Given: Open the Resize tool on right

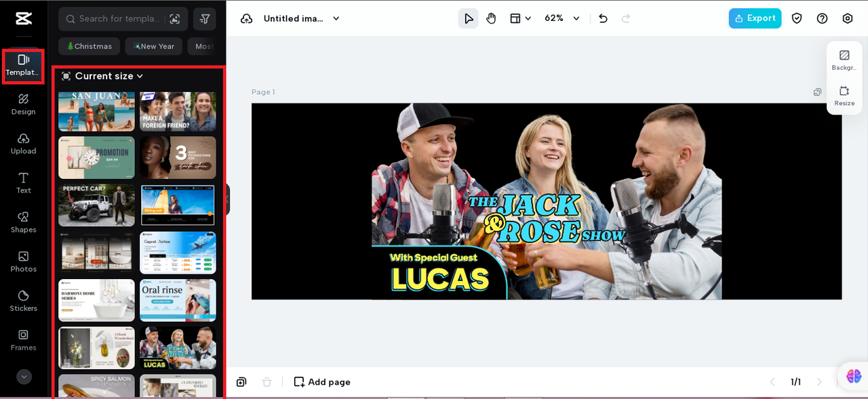Looking at the screenshot, I should (x=844, y=96).
